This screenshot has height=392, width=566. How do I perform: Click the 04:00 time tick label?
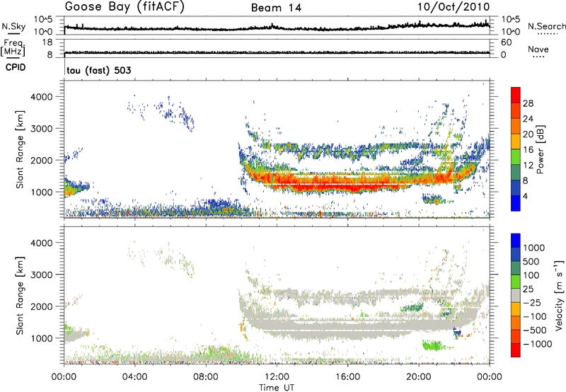[134, 377]
